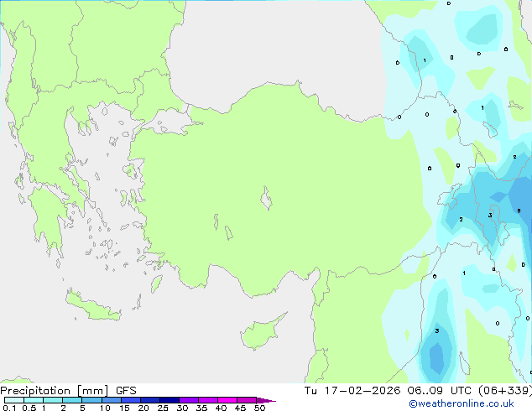
Task: Click the 0.1–0.5 mm legend color swatch
Action: (14, 400)
